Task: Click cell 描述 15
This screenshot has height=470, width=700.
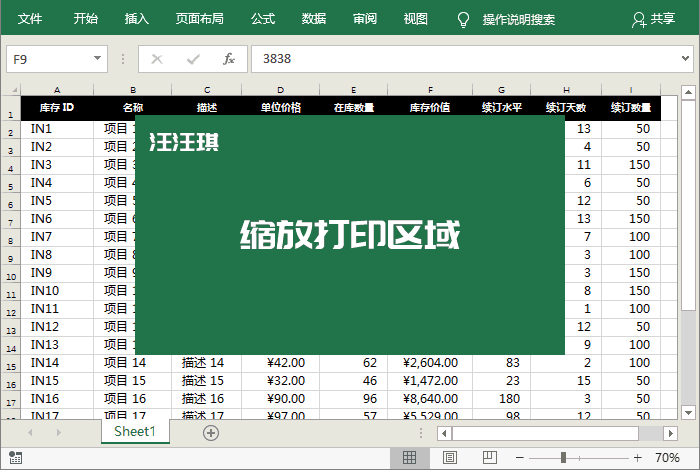Action: tap(206, 381)
